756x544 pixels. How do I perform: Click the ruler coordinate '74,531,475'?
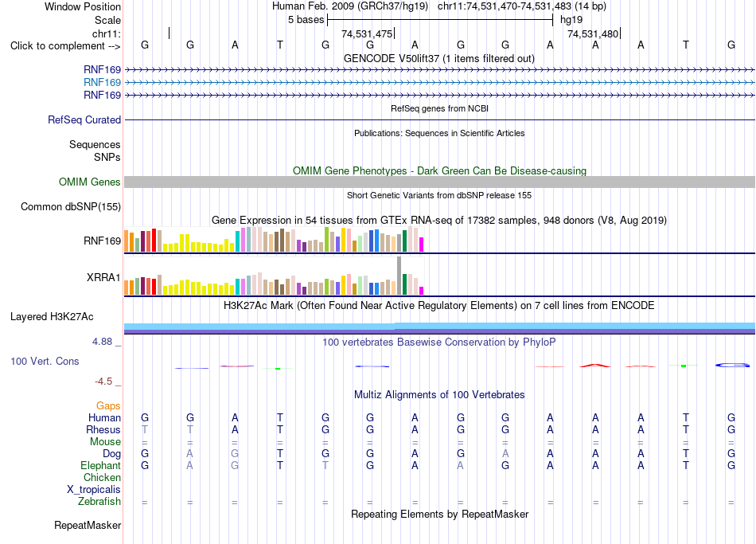tap(367, 33)
